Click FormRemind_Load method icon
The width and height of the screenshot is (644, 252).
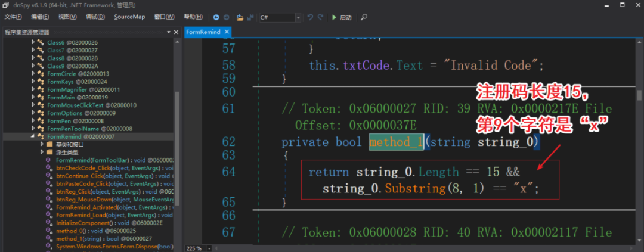[x=49, y=214]
